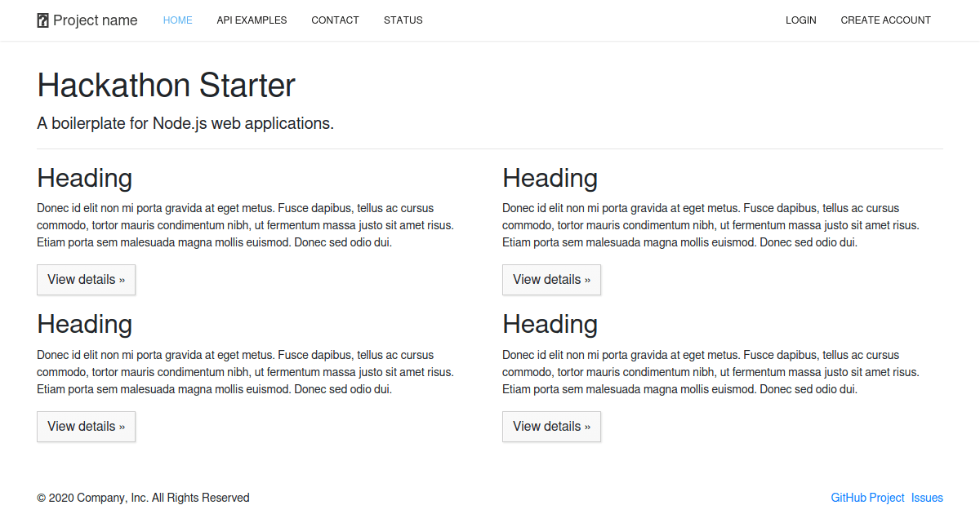Click the top-right Heading text
Screen dimensions: 980x514
(x=550, y=178)
